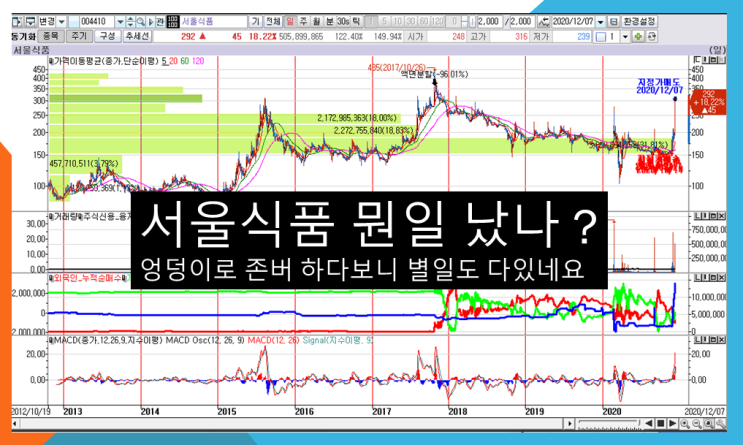Expand the MACD indicator label marker
This screenshot has width=743, height=445.
click(50, 340)
